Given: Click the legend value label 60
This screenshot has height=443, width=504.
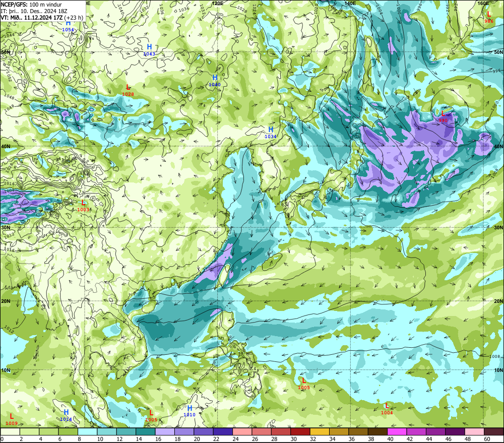Looking at the screenshot, I should (487, 439).
